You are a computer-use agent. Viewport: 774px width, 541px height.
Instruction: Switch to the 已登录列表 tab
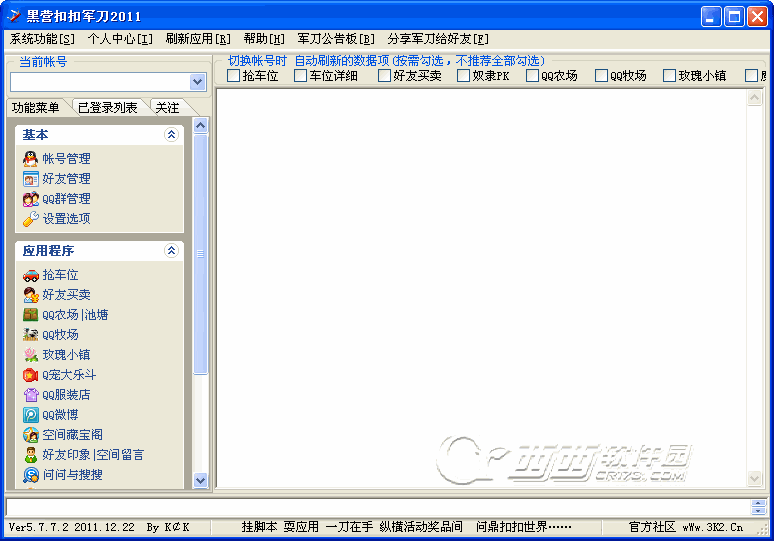108,108
